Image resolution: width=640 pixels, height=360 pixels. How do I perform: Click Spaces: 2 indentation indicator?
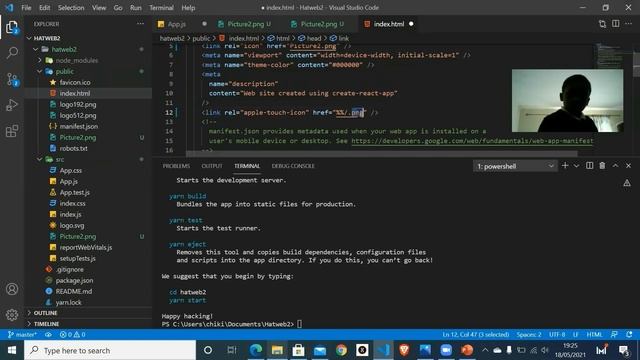pyautogui.click(x=529, y=334)
